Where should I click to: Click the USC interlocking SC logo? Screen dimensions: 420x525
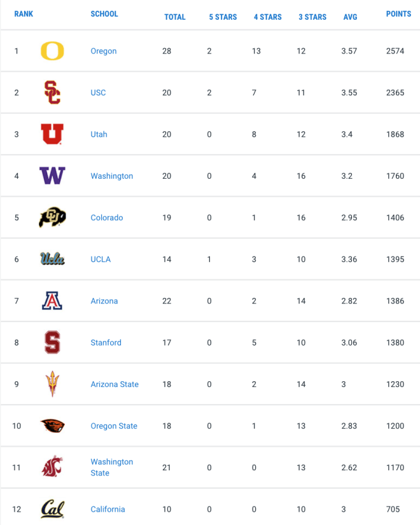coord(52,92)
